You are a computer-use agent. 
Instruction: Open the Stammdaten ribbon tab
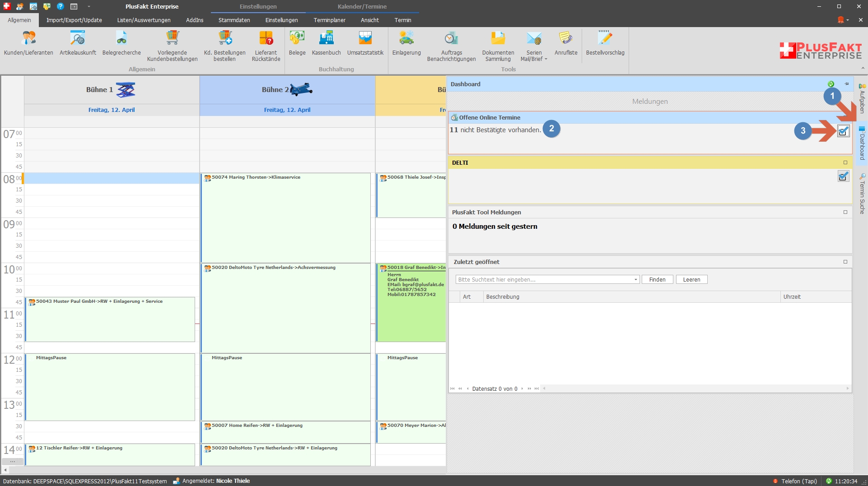234,20
